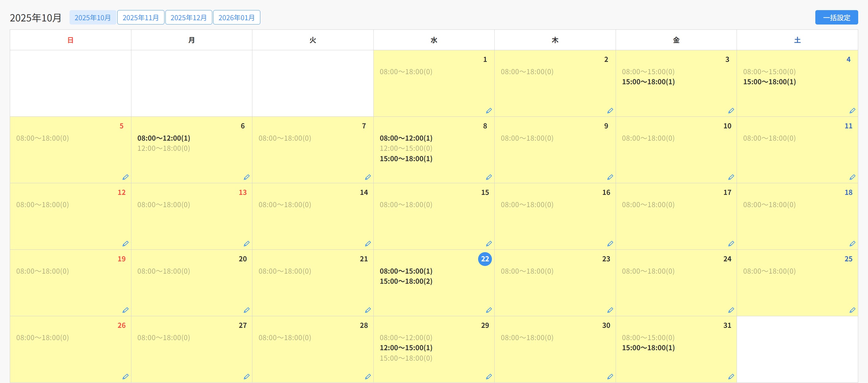The height and width of the screenshot is (383, 868).
Task: Select the current 2025年10月 tab
Action: point(93,17)
